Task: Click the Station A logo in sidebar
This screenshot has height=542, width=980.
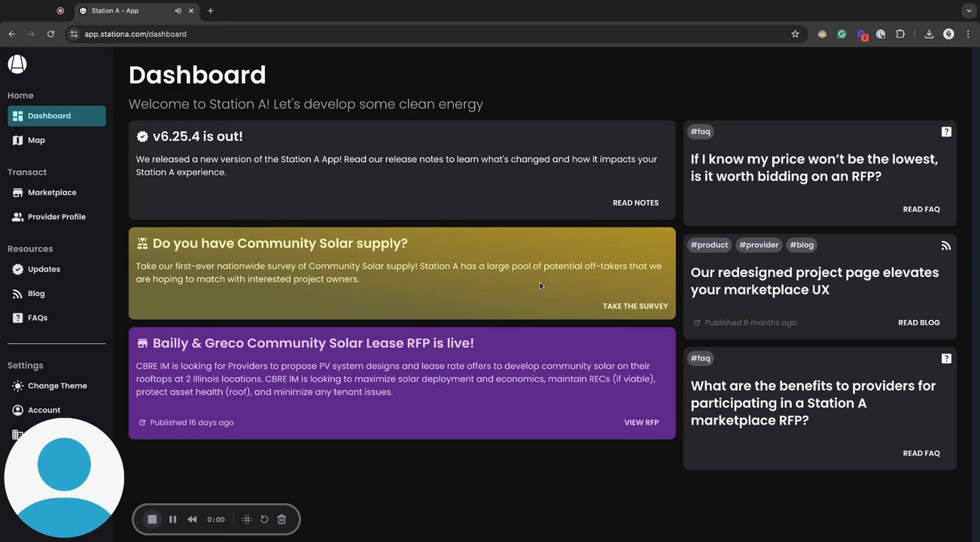Action: [17, 64]
